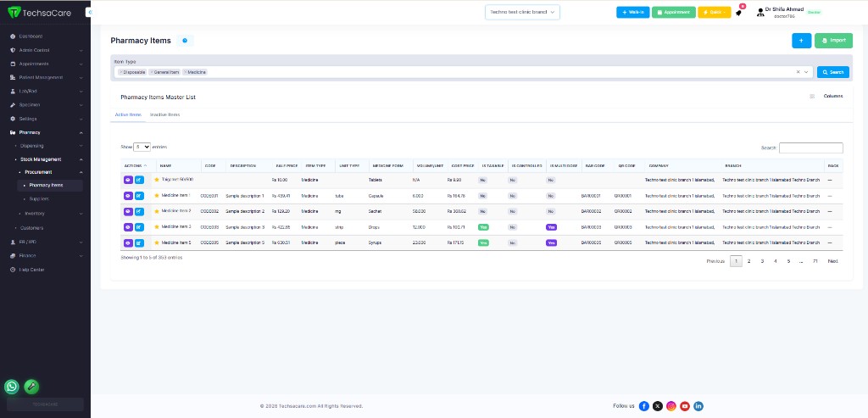The width and height of the screenshot is (868, 418).
Task: Remove the Medicine filter tag
Action: coord(185,72)
